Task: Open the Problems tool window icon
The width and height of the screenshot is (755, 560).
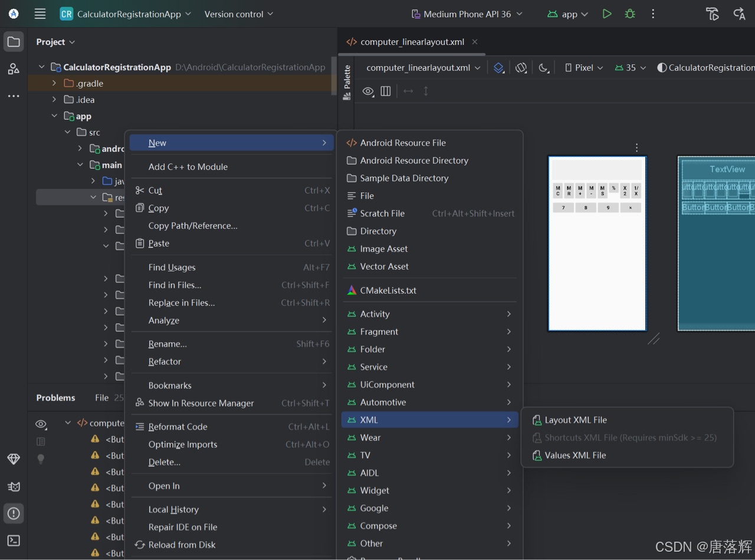Action: point(13,513)
